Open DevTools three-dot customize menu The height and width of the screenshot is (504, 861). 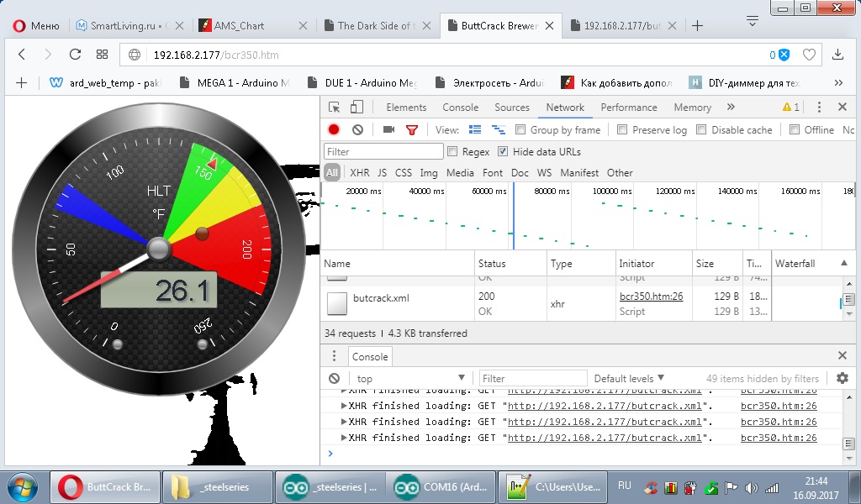821,108
